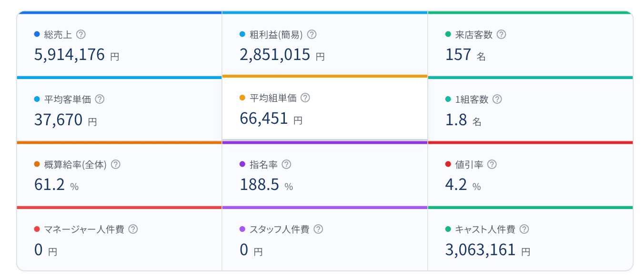644x279 pixels.
Task: Select the blue dot indicator beside 総売上
Action: coord(36,34)
